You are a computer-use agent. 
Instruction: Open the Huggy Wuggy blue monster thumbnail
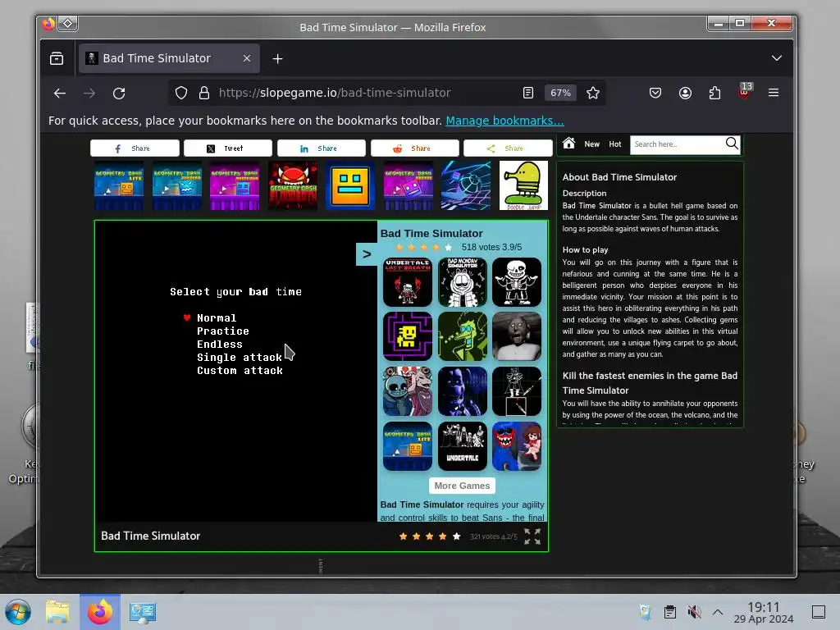click(x=517, y=446)
